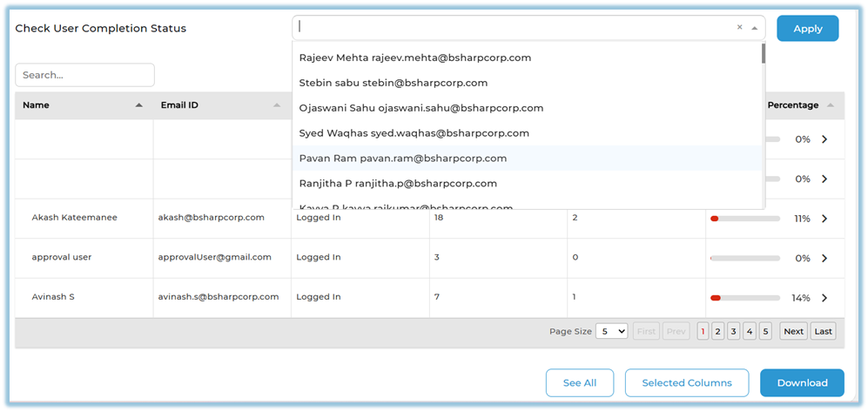Choose Pavan Ram in the dropdown list
Image resolution: width=868 pixels, height=412 pixels.
[x=402, y=159]
